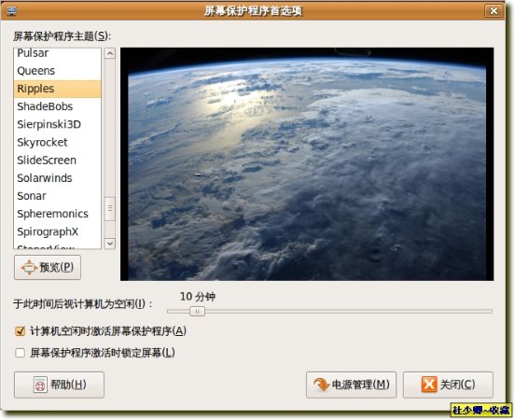Click the preview button's fullscreen arrows icon
515x420 pixels.
tap(29, 267)
